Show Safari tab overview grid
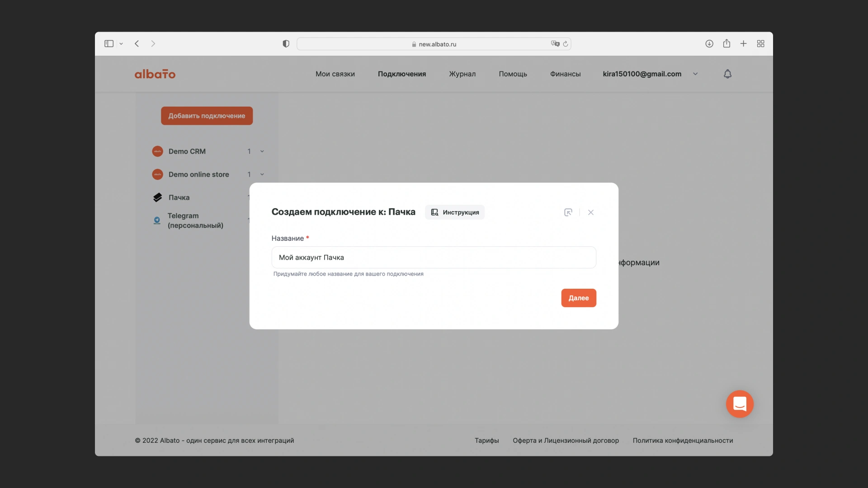 point(761,44)
